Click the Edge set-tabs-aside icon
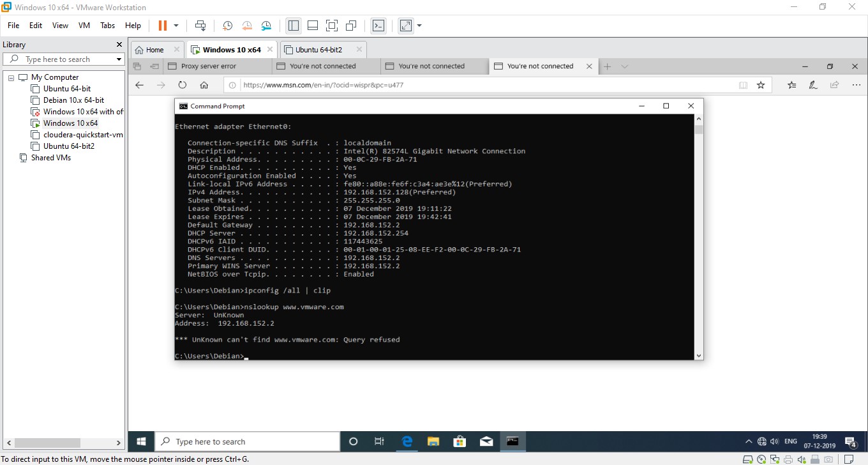Screen dimensions: 868x465 [154, 66]
